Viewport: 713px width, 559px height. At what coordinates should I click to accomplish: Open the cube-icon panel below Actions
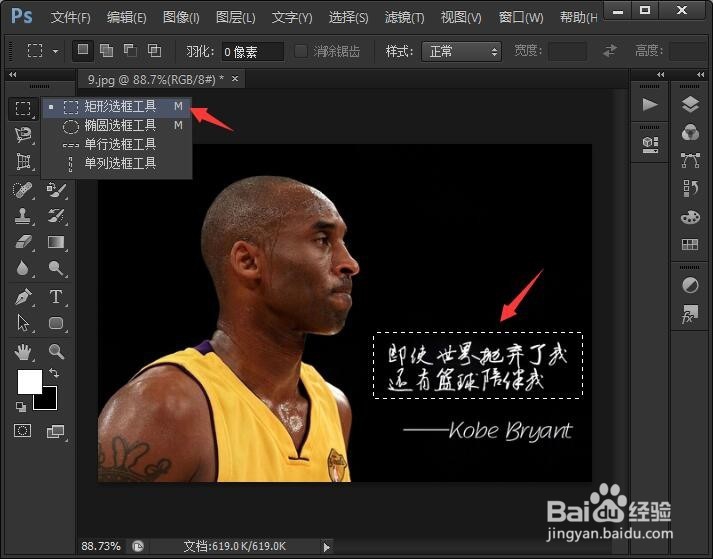click(x=650, y=145)
